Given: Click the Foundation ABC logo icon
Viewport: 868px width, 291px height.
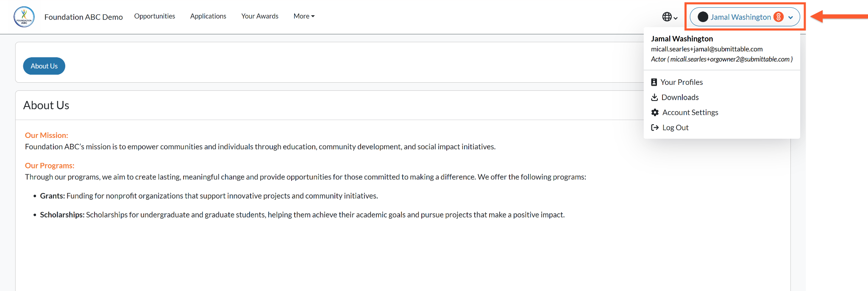Looking at the screenshot, I should coord(24,17).
